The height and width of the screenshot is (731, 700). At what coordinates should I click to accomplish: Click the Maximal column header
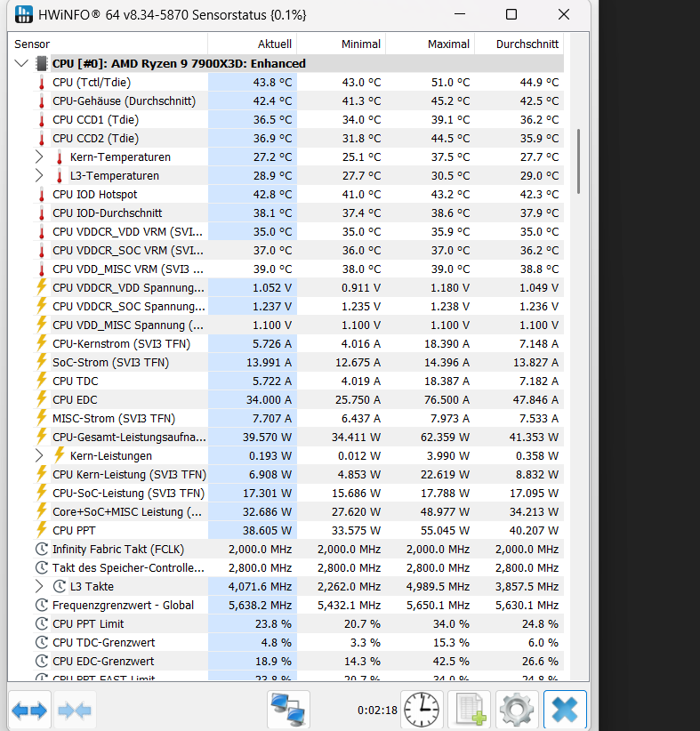pyautogui.click(x=430, y=44)
